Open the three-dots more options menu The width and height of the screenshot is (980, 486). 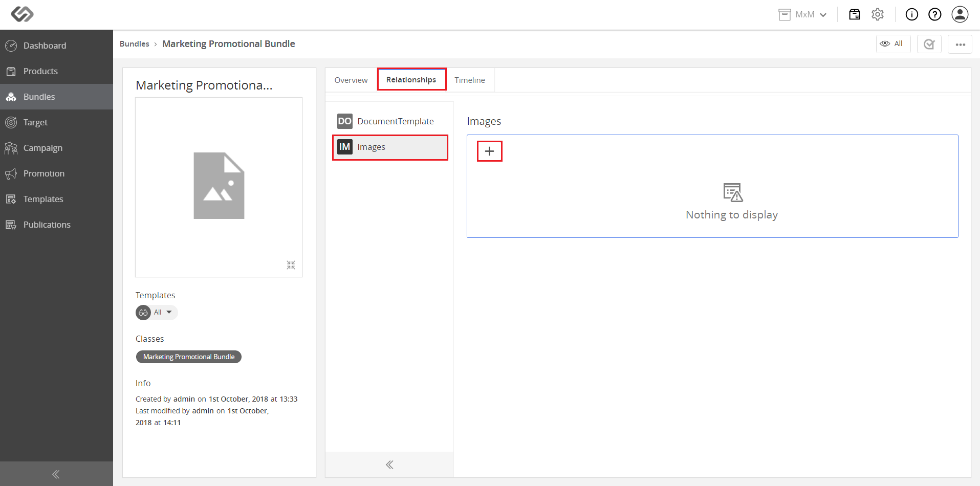pos(960,44)
